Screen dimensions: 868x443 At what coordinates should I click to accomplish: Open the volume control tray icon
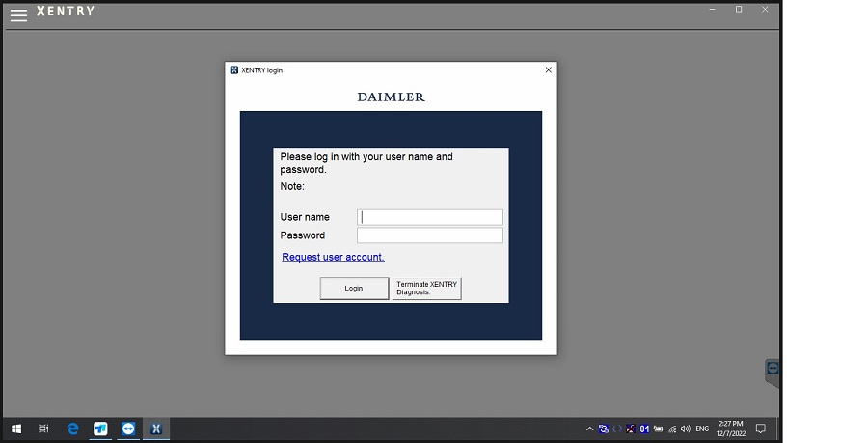pos(686,429)
